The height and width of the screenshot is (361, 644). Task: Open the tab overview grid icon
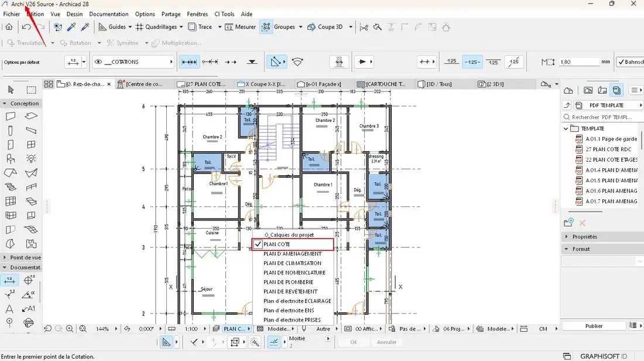49,84
